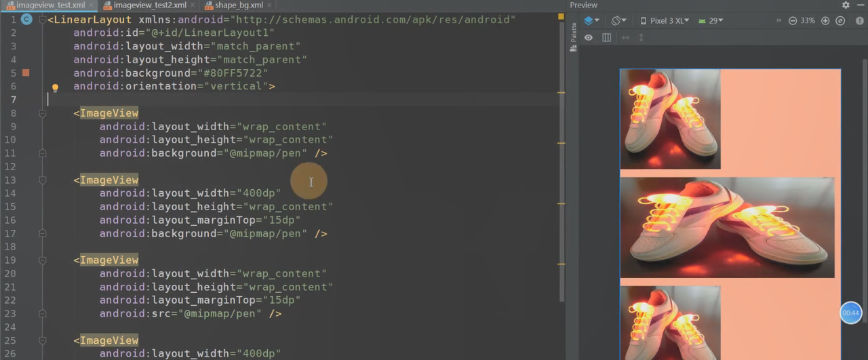The image size is (868, 360).
Task: Click the first ImageView tag on line 8
Action: click(109, 113)
